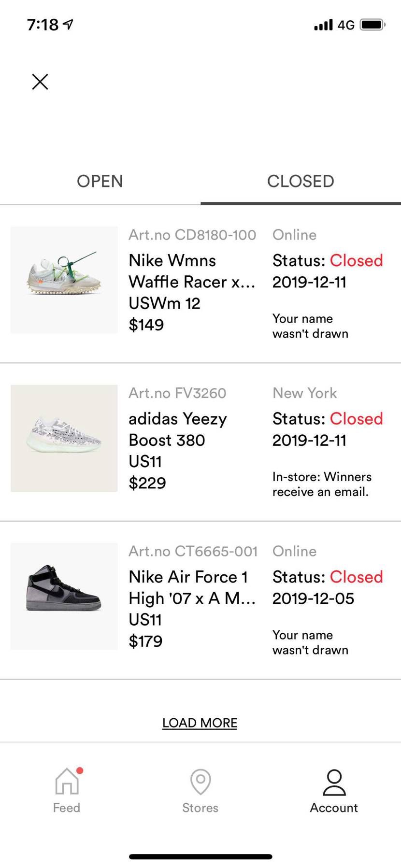Tap the Art.no CD8180-100 label
401x868 pixels.
coord(192,235)
